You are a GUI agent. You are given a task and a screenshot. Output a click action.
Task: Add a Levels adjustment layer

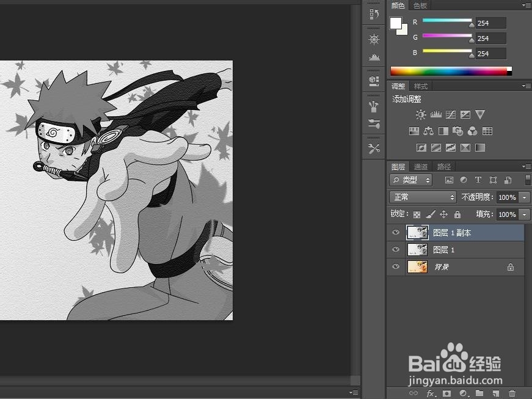(435, 115)
